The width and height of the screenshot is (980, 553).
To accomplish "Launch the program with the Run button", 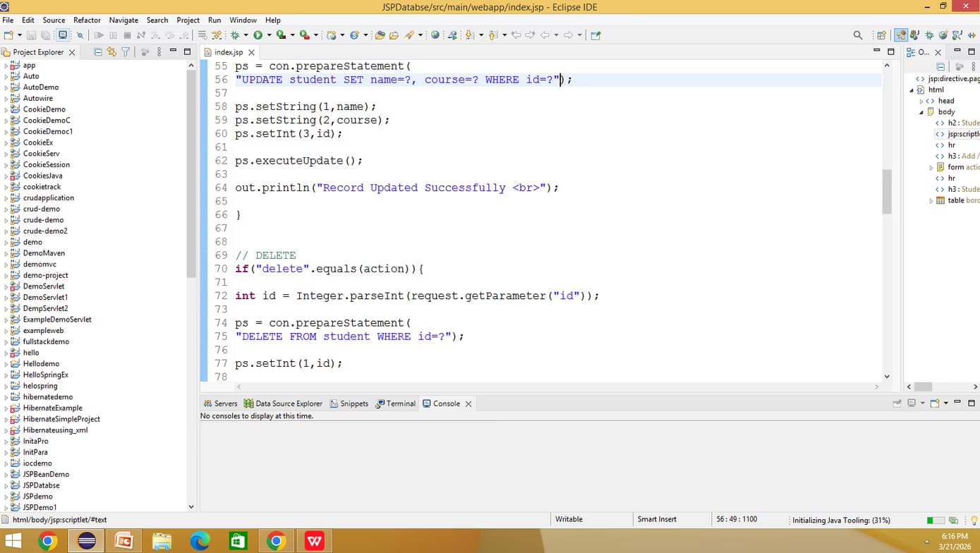I will coord(257,35).
